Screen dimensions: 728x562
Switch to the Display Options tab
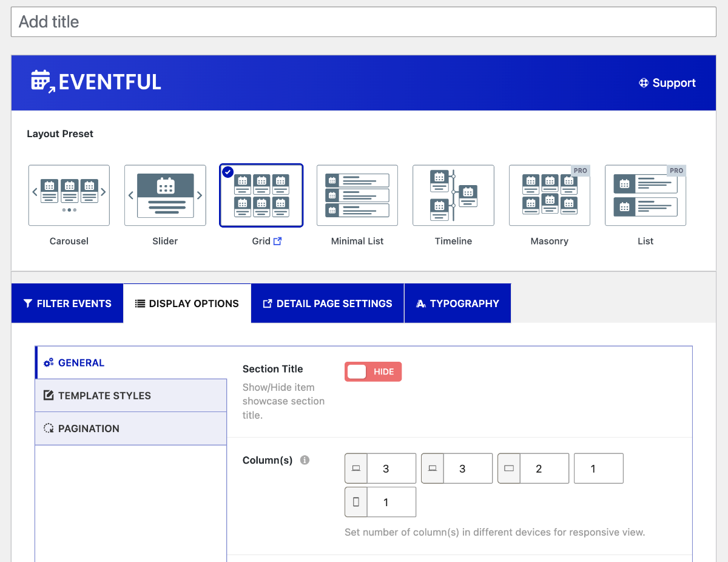coord(187,303)
